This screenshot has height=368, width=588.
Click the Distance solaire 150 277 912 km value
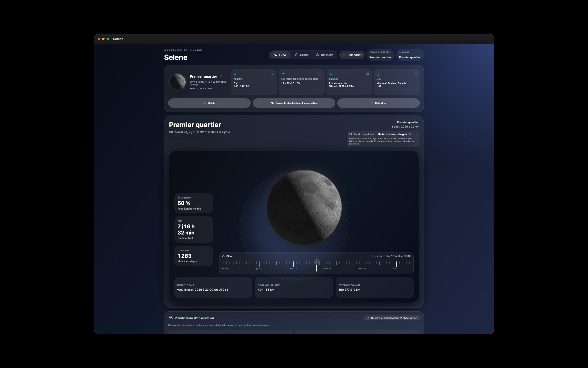click(349, 290)
